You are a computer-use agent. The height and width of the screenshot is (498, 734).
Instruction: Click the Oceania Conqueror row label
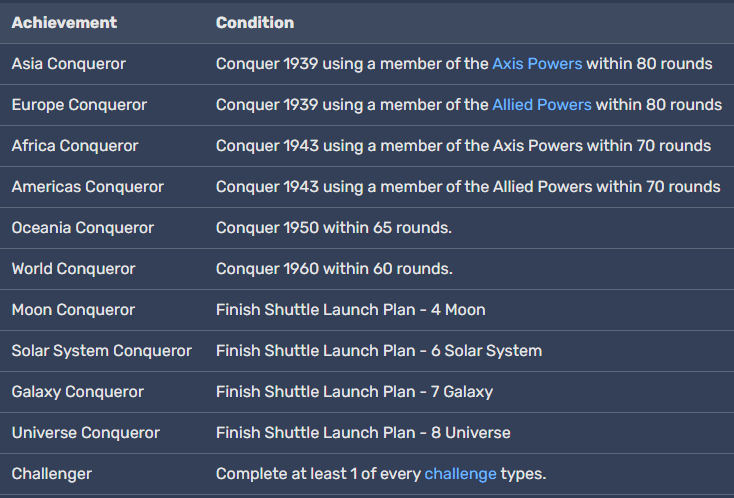click(83, 228)
